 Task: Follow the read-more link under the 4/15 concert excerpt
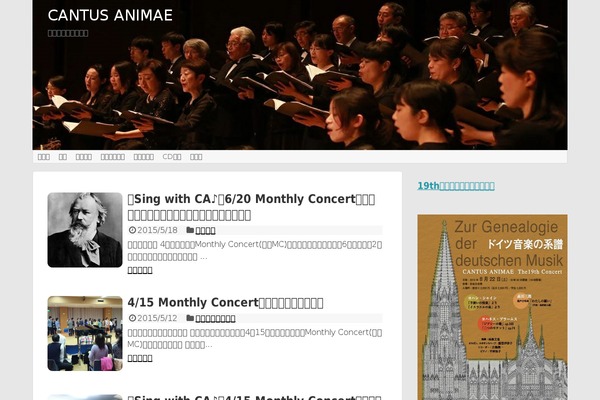point(140,358)
